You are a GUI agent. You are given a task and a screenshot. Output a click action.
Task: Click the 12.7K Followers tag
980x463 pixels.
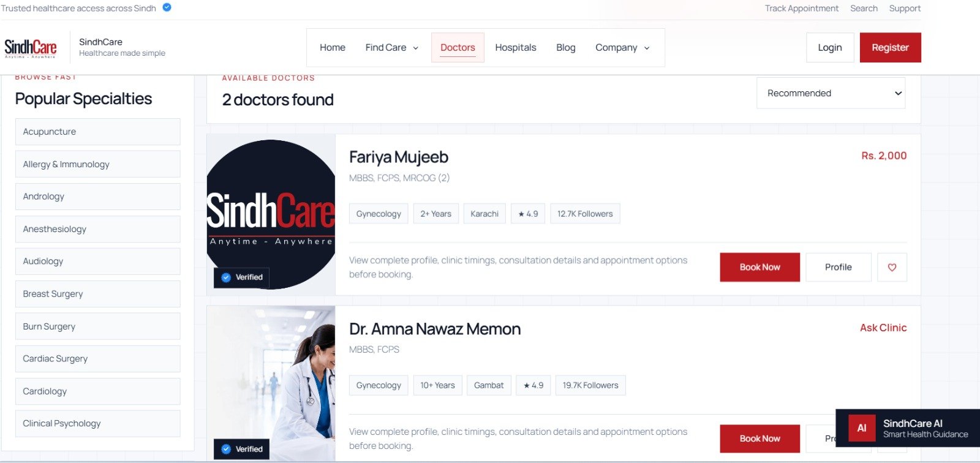(585, 214)
